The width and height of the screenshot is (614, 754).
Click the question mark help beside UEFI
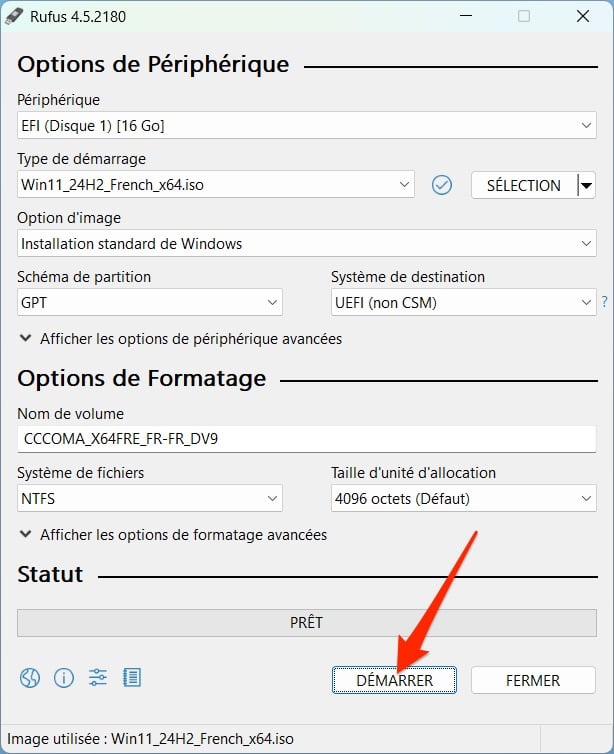(604, 302)
